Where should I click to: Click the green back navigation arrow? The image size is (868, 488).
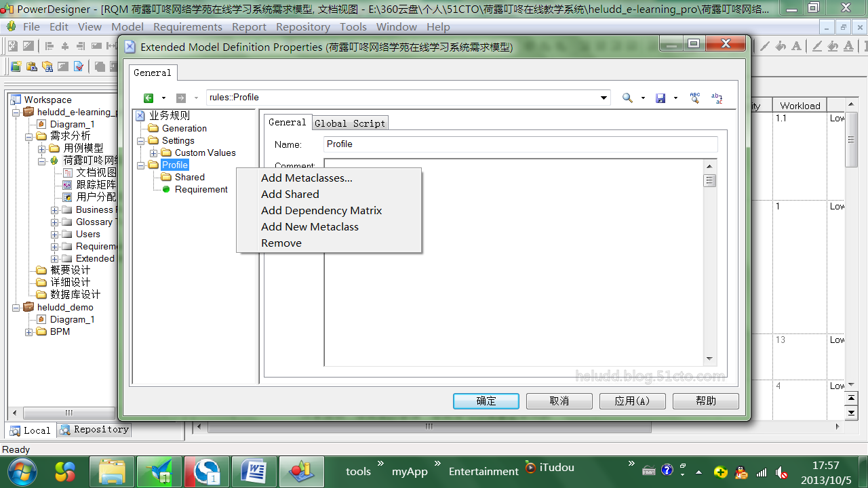pyautogui.click(x=149, y=98)
